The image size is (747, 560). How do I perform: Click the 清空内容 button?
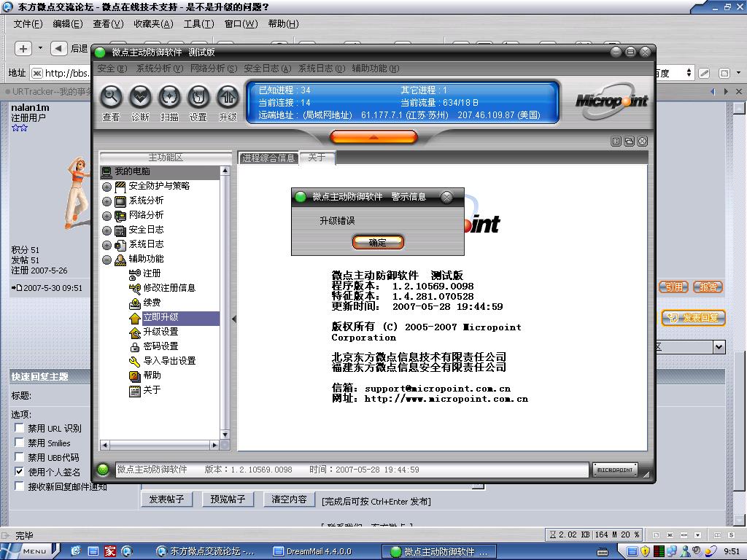pos(289,499)
